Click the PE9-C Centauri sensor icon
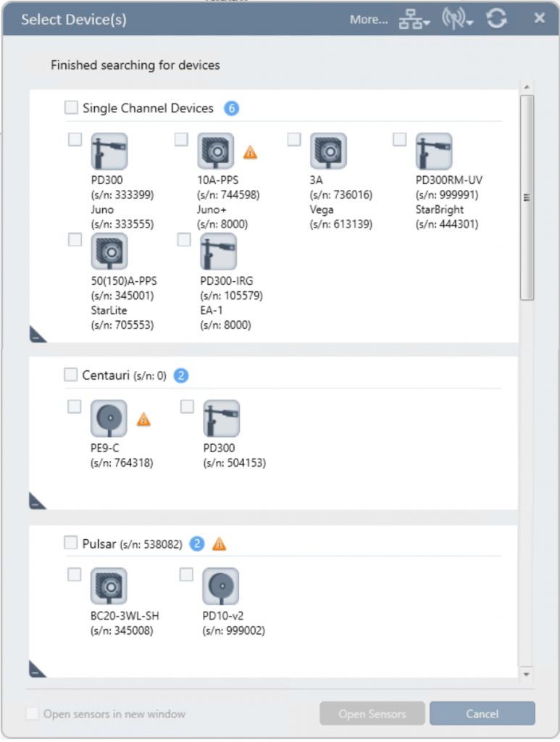 (x=109, y=419)
